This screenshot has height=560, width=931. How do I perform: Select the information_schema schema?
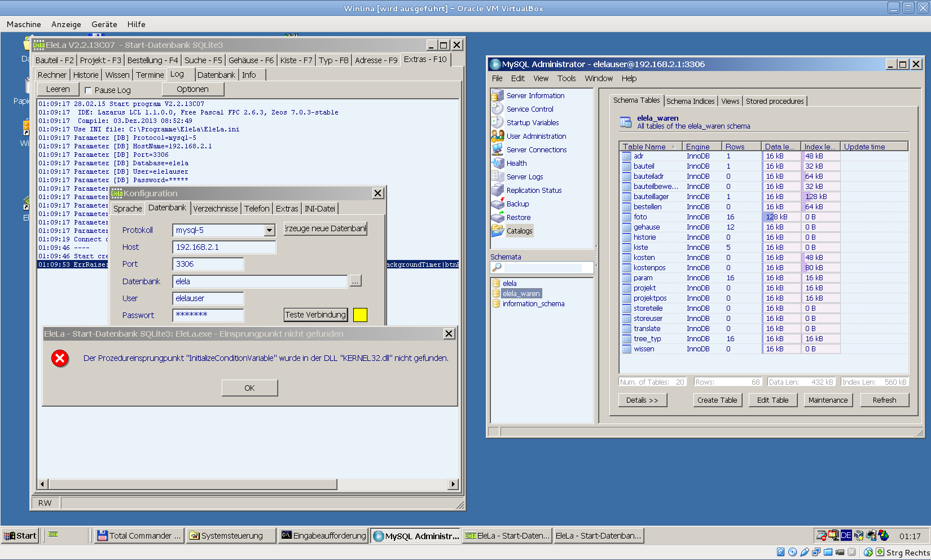[x=533, y=303]
